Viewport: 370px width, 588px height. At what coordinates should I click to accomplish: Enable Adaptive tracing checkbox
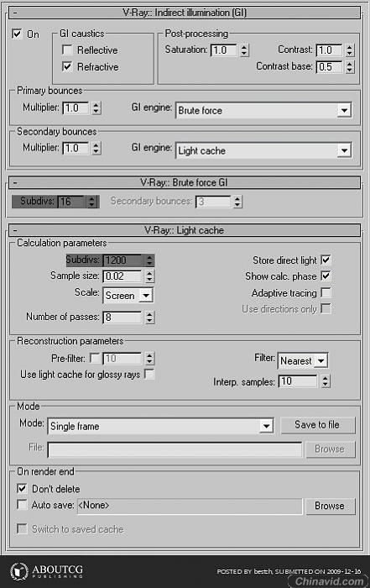pos(326,292)
